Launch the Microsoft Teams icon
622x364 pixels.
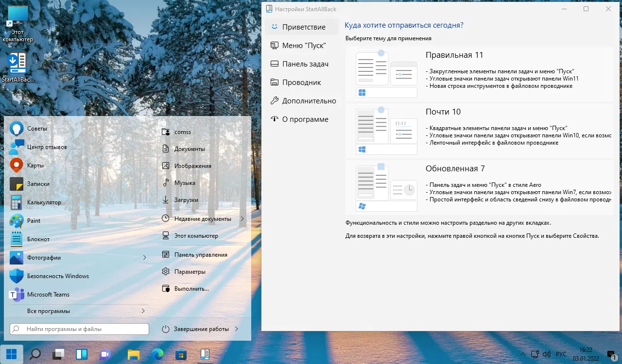(17, 295)
